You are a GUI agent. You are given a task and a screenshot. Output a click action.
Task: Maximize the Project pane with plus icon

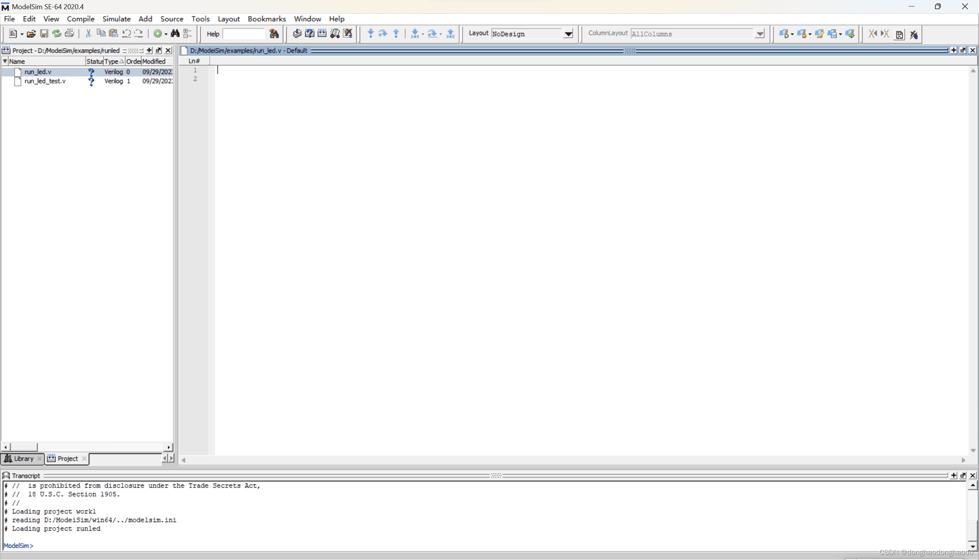149,50
